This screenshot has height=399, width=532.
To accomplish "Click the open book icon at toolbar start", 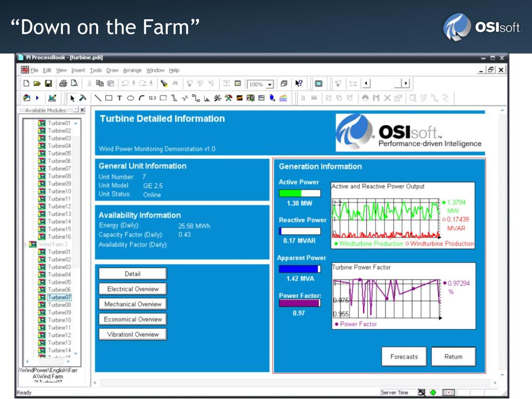I will 26,98.
